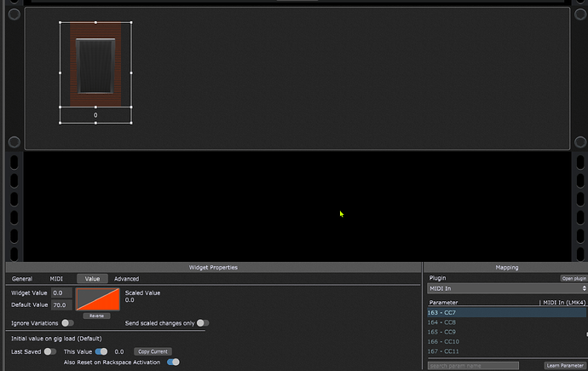The height and width of the screenshot is (371, 588).
Task: Enable Send scaled changes only
Action: (203, 323)
